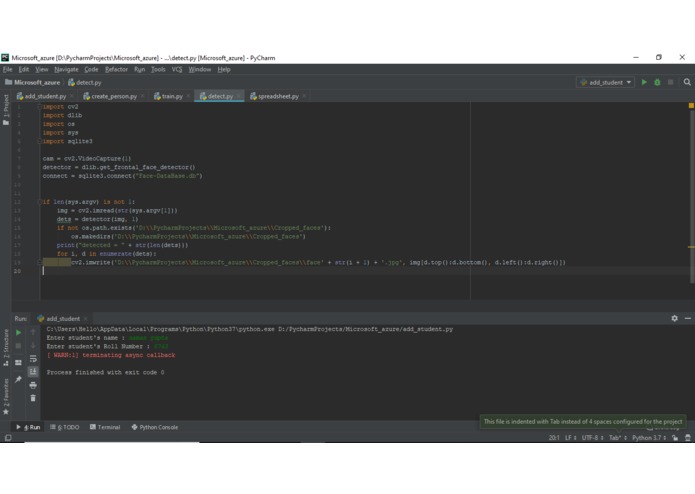Open the Navigate menu

click(66, 70)
